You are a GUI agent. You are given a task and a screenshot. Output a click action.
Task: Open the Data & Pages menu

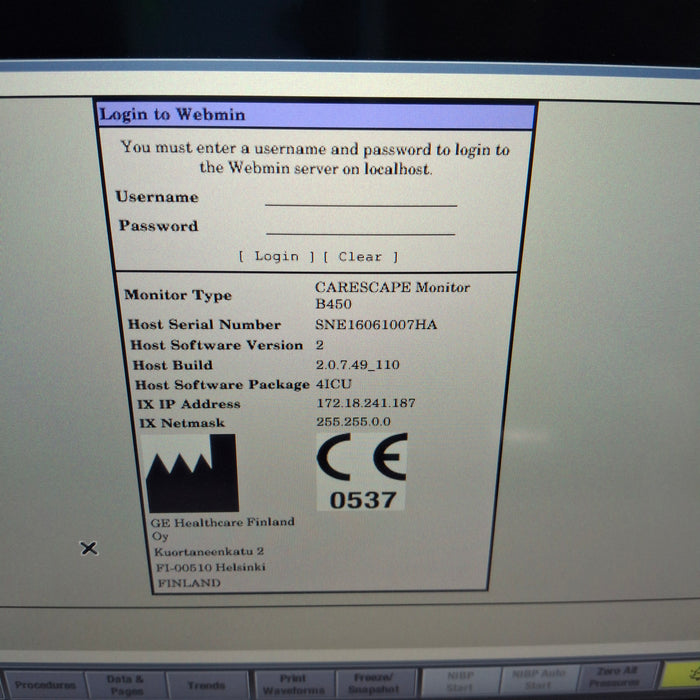pos(125,685)
